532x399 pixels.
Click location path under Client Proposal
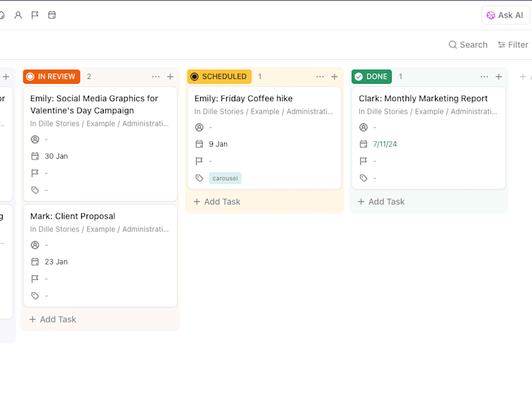pyautogui.click(x=99, y=229)
